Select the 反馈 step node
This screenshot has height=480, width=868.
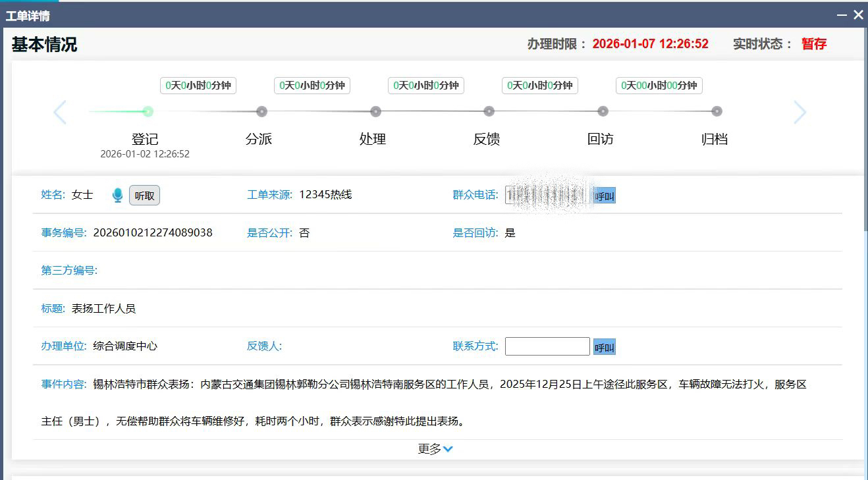(489, 111)
